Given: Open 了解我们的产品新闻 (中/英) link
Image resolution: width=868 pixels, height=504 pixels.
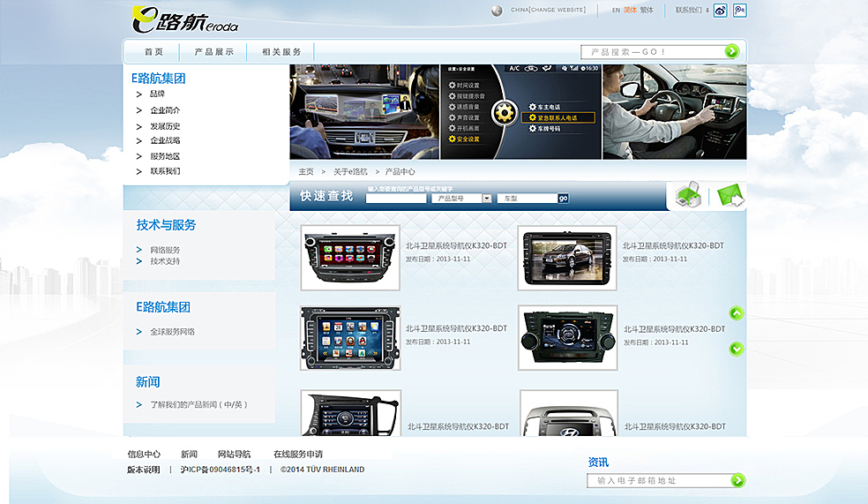Looking at the screenshot, I should click(x=198, y=405).
